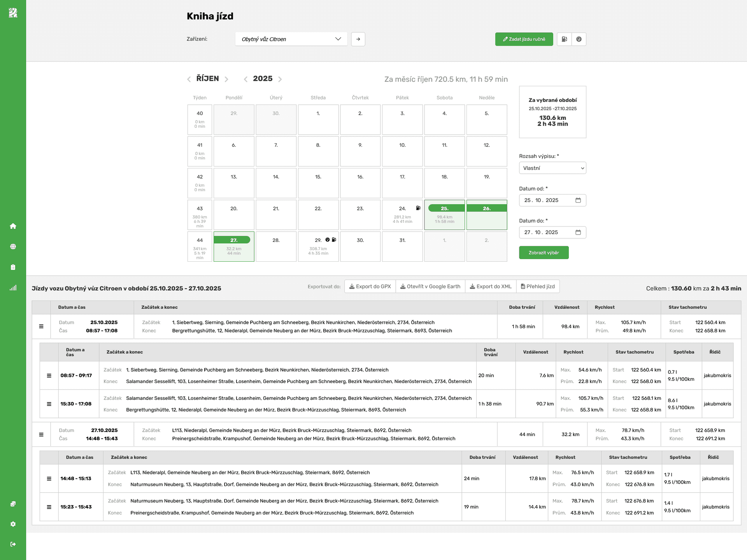Viewport: 747px width, 560px height.
Task: Go to next month after ŘÍJEN
Action: 226,79
